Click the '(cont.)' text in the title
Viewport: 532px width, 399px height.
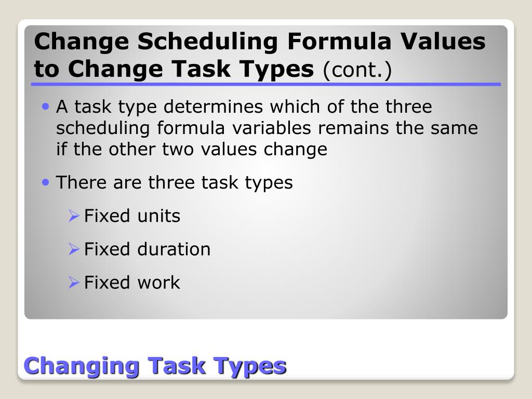[357, 70]
